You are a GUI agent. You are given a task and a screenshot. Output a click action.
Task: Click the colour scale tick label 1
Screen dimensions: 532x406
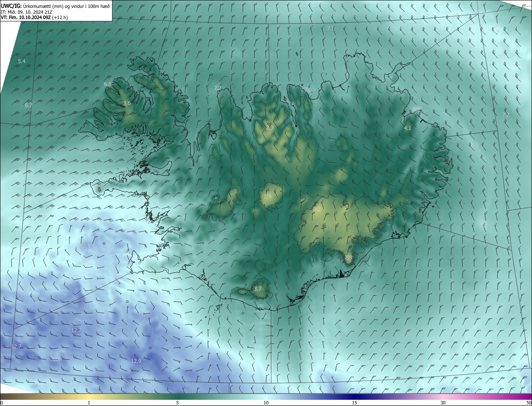[89, 403]
